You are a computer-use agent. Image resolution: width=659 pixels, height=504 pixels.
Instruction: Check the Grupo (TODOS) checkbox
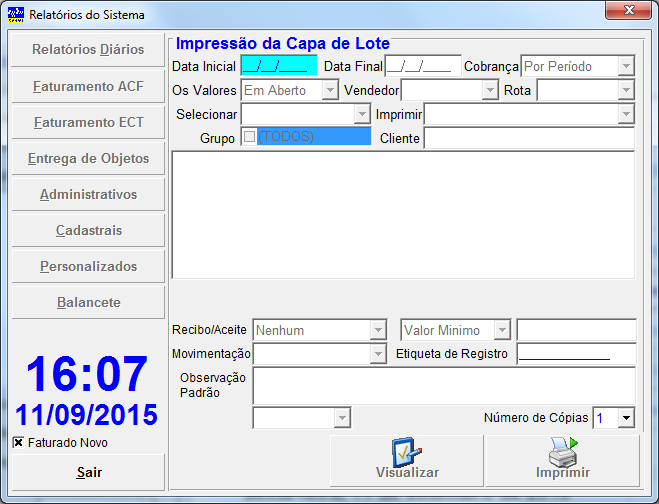249,137
